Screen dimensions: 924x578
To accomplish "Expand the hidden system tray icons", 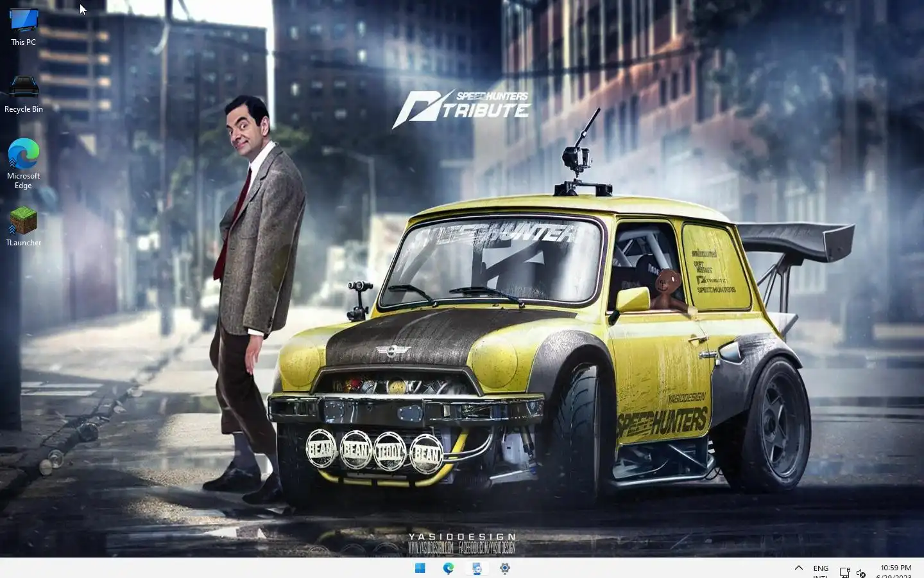I will tap(799, 568).
